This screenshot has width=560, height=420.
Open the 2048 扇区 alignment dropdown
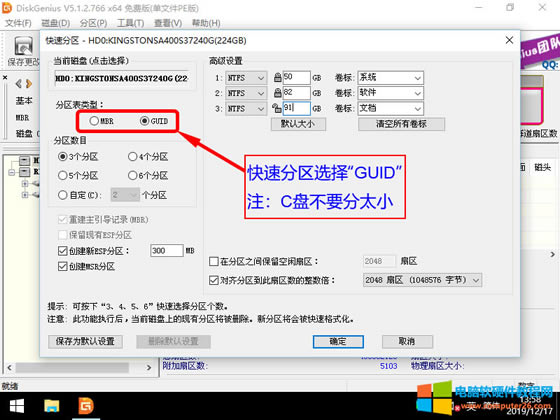pos(422,280)
